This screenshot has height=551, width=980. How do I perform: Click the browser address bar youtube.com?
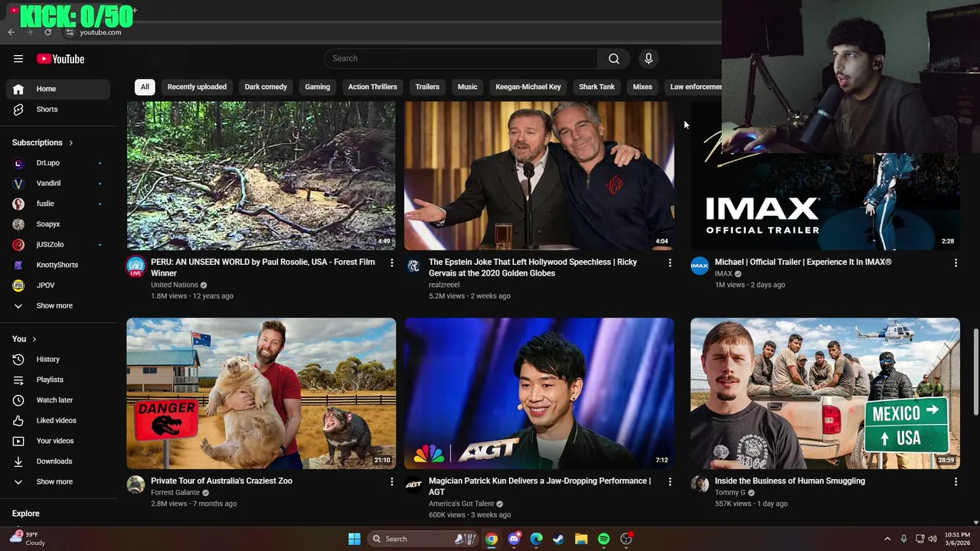(100, 32)
